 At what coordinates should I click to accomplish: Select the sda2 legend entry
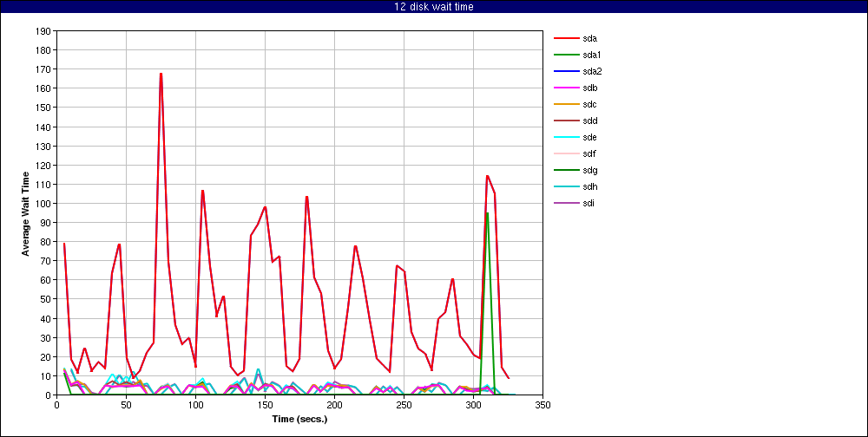pos(577,71)
